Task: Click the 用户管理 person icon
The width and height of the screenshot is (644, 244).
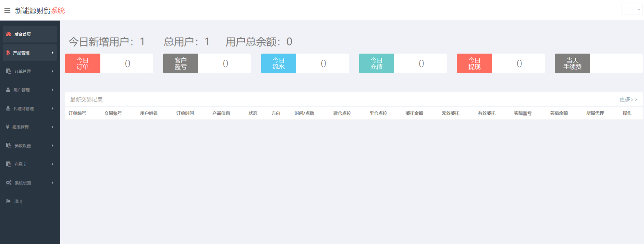Action: (8, 90)
